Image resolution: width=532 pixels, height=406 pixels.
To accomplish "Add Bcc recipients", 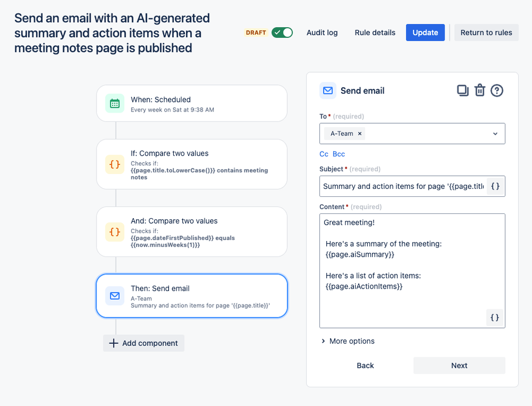I will [338, 154].
